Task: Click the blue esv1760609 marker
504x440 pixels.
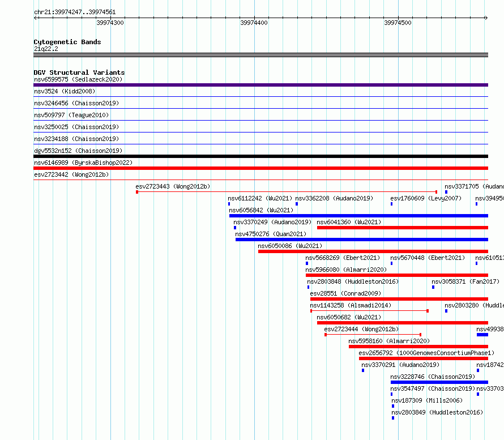Action: pyautogui.click(x=391, y=204)
